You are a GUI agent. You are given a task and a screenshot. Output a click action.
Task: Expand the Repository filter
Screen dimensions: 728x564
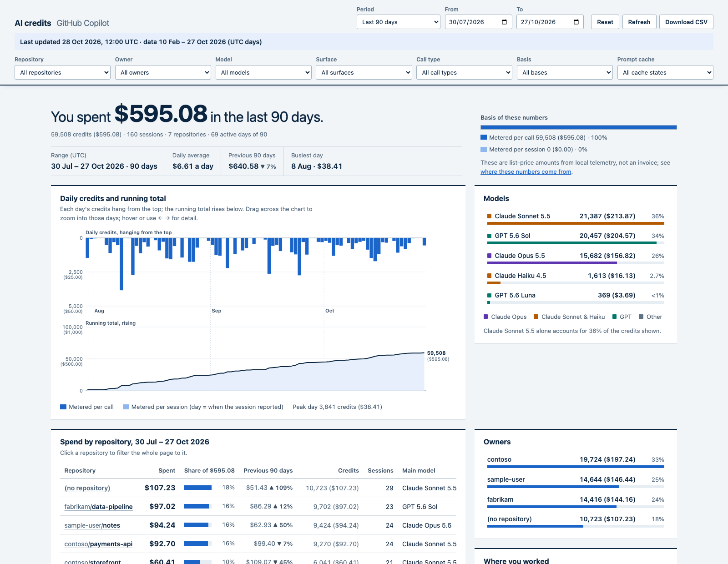pos(62,72)
